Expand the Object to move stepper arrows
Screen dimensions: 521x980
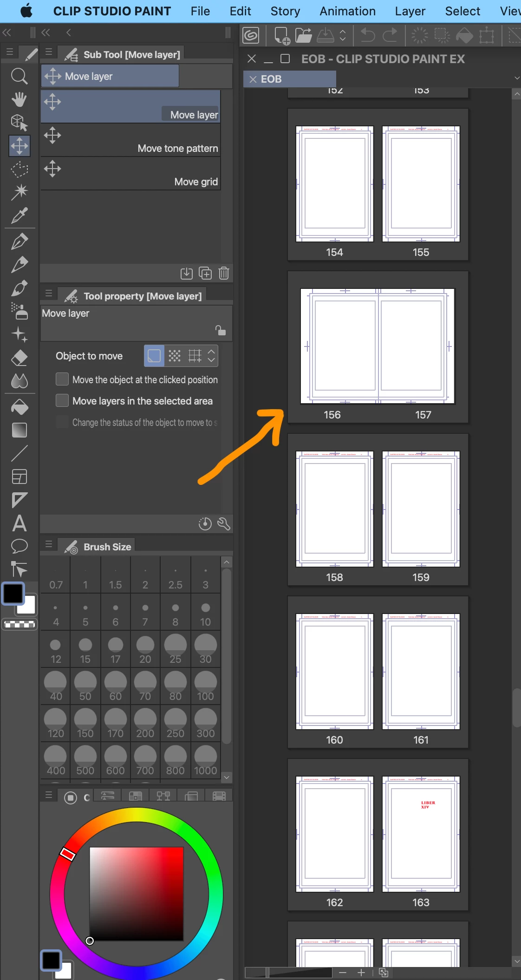[x=211, y=356]
